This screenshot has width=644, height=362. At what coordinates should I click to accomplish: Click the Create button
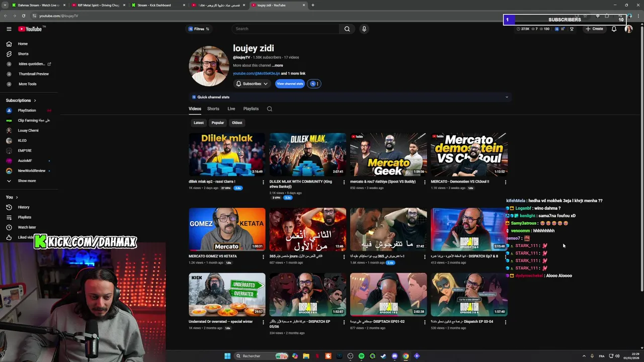click(x=594, y=29)
